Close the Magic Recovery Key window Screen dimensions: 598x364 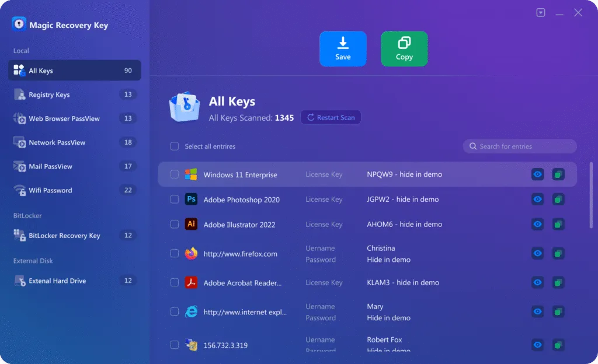point(578,13)
